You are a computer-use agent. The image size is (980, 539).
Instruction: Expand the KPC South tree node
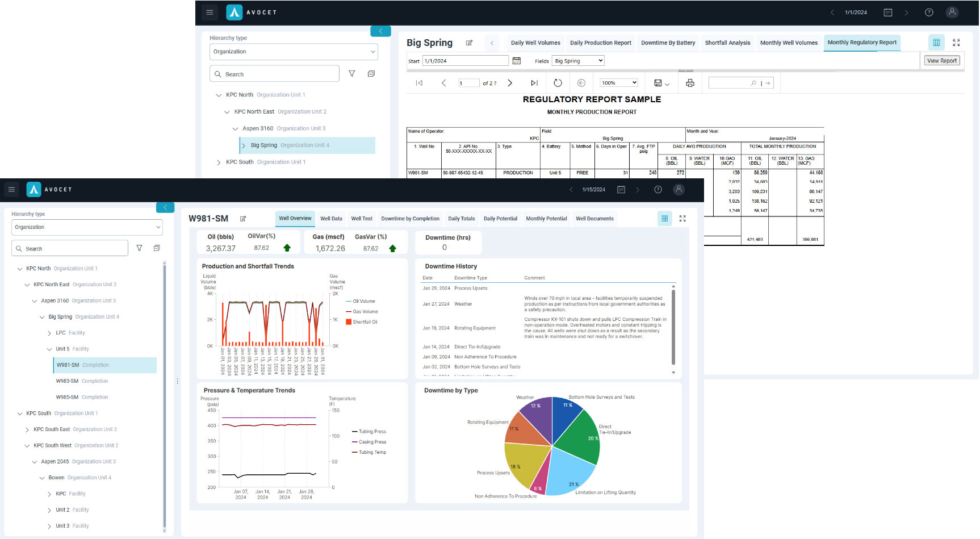[219, 162]
